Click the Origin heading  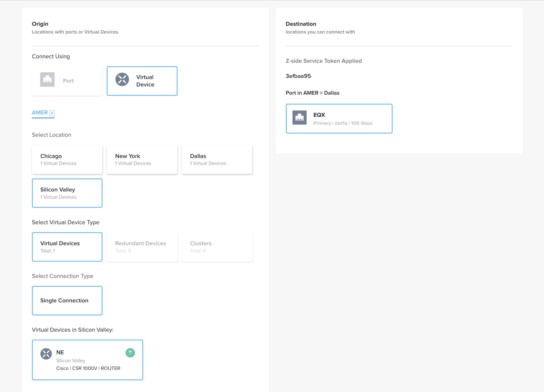coord(40,24)
